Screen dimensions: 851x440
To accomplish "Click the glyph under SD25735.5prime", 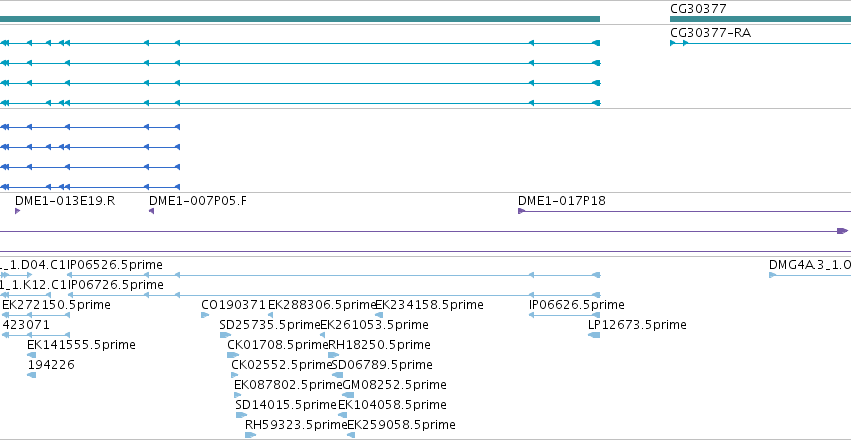I will pyautogui.click(x=225, y=335).
